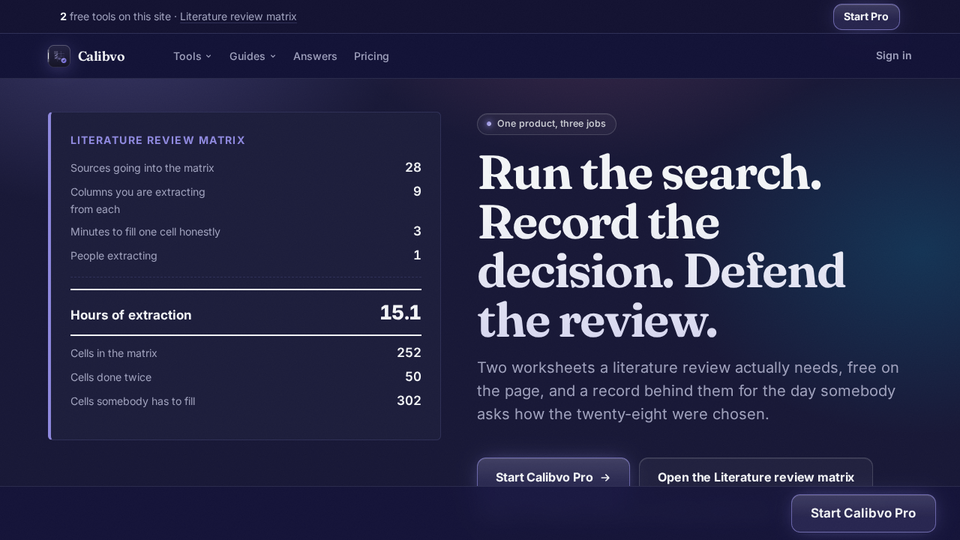
Task: Click the Cells done twice value 50
Action: 413,377
